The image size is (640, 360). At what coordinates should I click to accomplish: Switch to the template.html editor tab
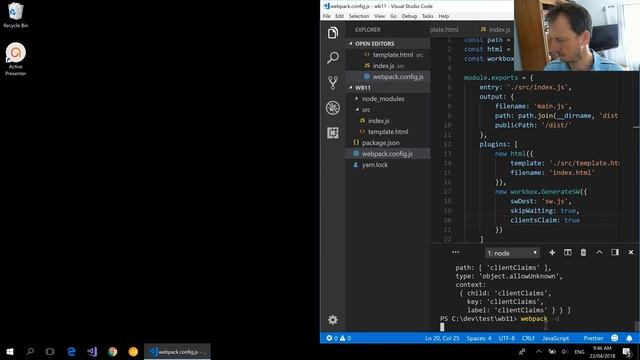(x=444, y=30)
